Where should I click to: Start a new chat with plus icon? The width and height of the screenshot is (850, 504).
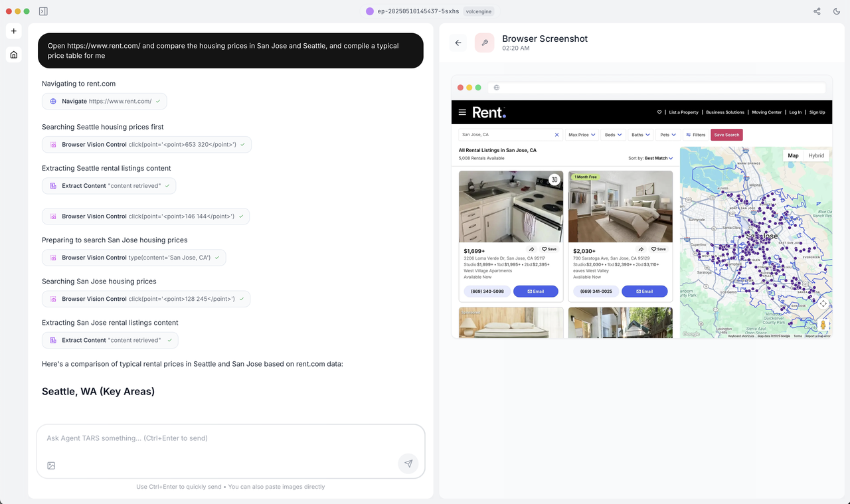[14, 31]
